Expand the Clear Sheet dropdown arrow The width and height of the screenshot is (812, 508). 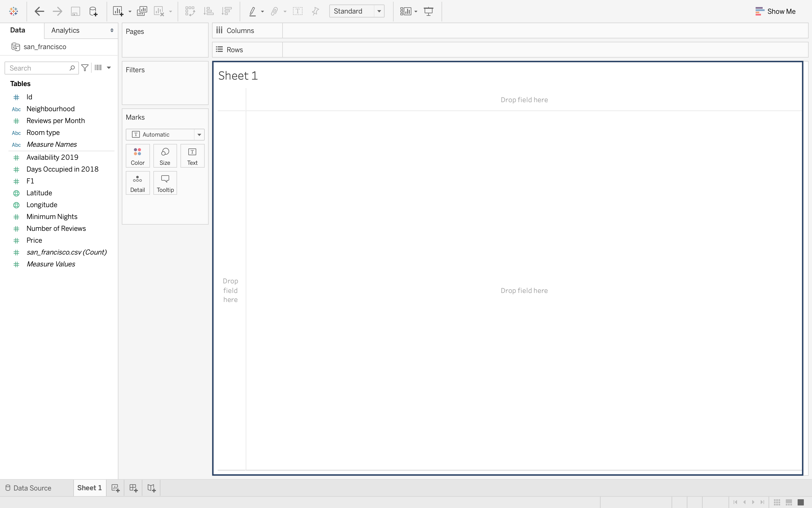tap(171, 12)
